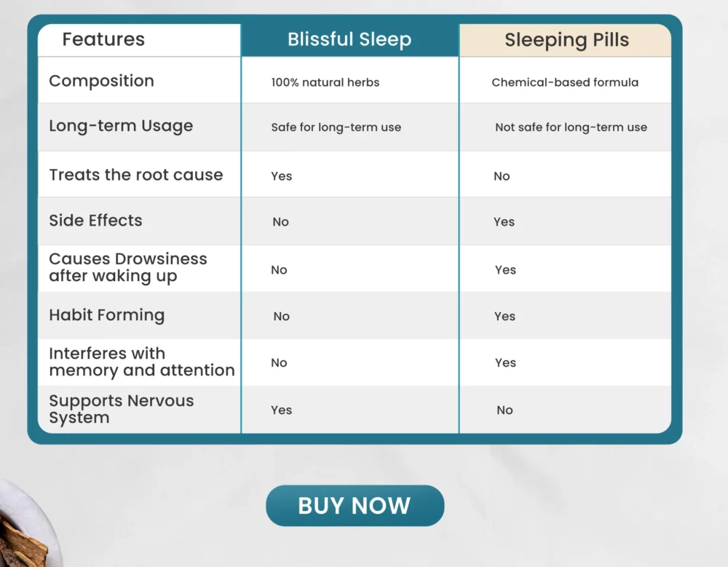728x567 pixels.
Task: Click the Habit Forming row label
Action: 107,315
